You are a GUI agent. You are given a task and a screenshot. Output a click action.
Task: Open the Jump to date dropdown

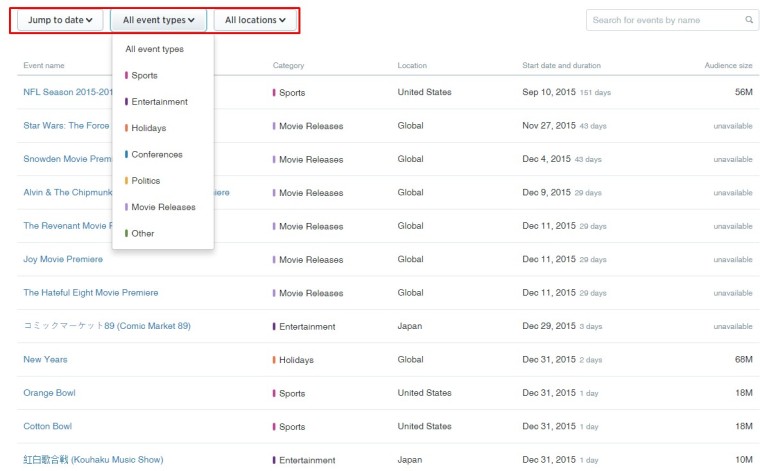coord(60,20)
